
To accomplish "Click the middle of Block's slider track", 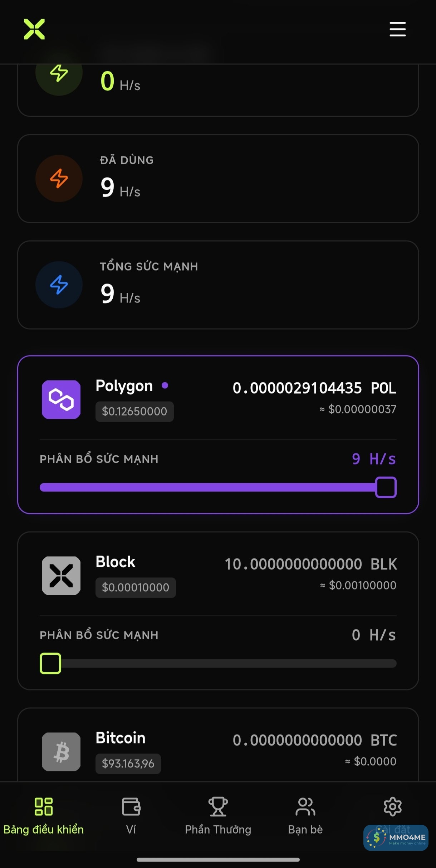I will (x=218, y=663).
